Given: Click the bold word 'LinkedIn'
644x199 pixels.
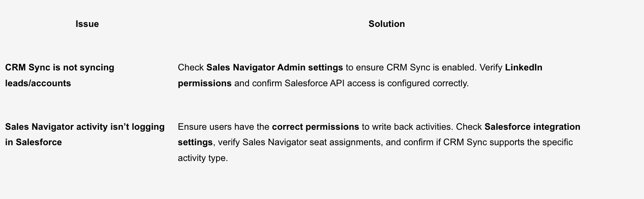Looking at the screenshot, I should tap(523, 68).
